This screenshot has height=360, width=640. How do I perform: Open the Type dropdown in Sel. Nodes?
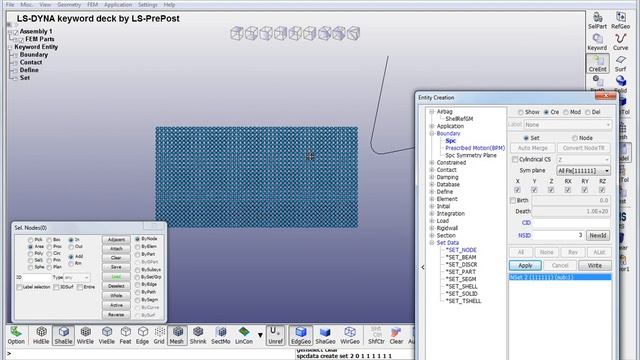77,277
